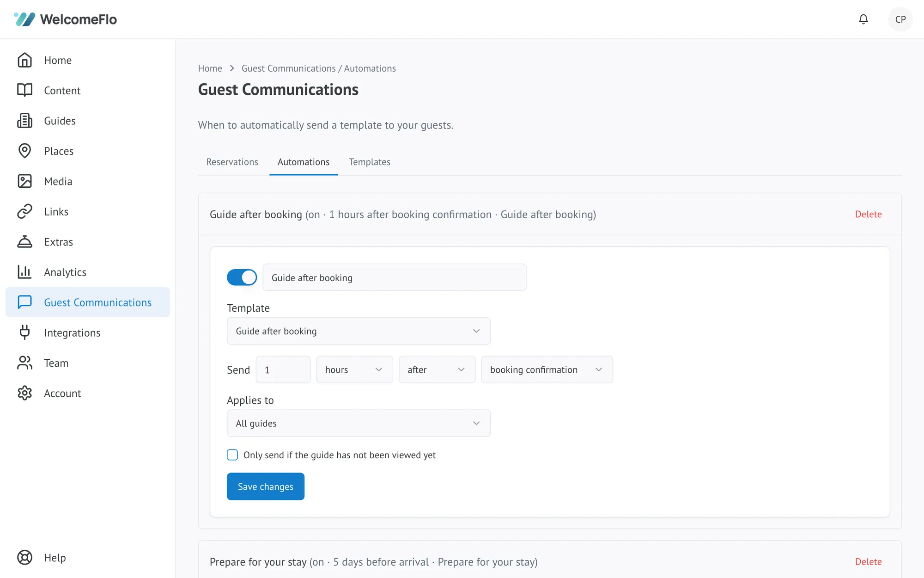The height and width of the screenshot is (578, 924).
Task: Open the hours unit dropdown
Action: 354,369
